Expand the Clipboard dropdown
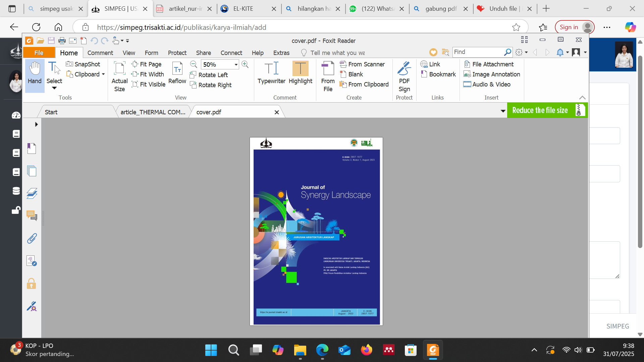 [103, 74]
